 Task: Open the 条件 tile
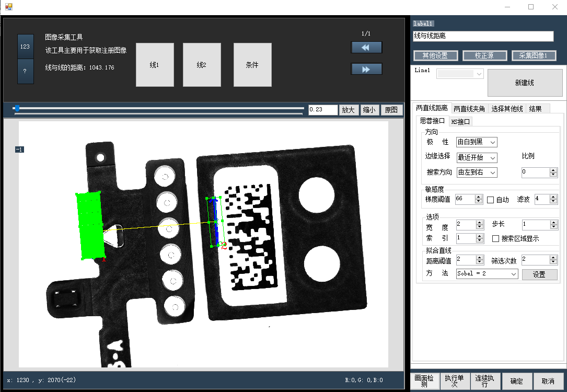(x=252, y=65)
